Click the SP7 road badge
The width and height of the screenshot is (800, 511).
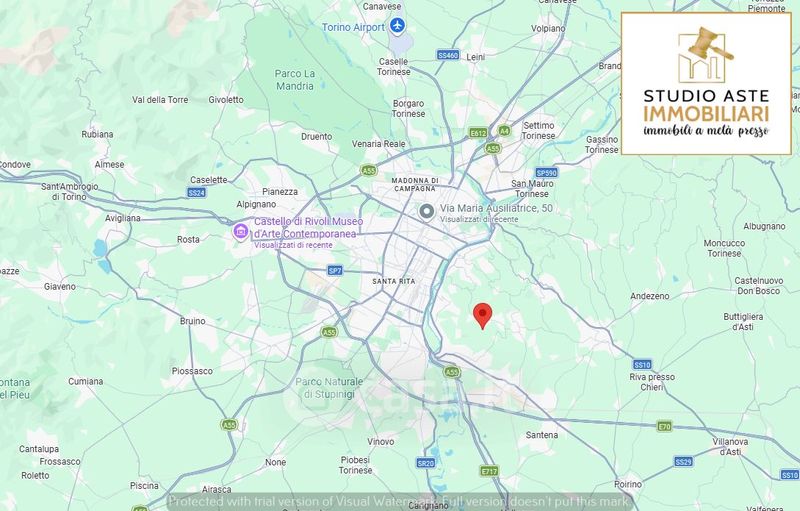pyautogui.click(x=335, y=270)
